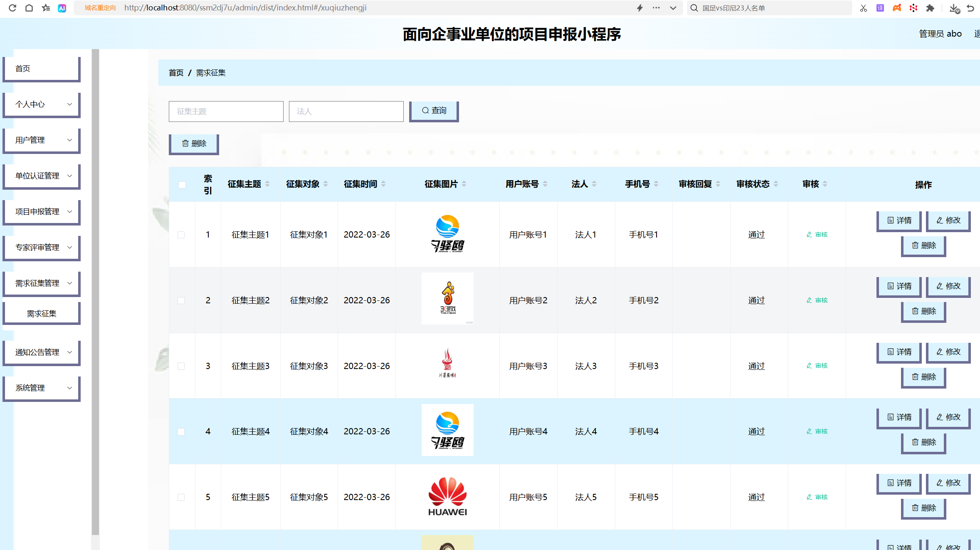Viewport: 980px width, 550px height.
Task: Sort by 征集主题 column arrows
Action: [267, 184]
